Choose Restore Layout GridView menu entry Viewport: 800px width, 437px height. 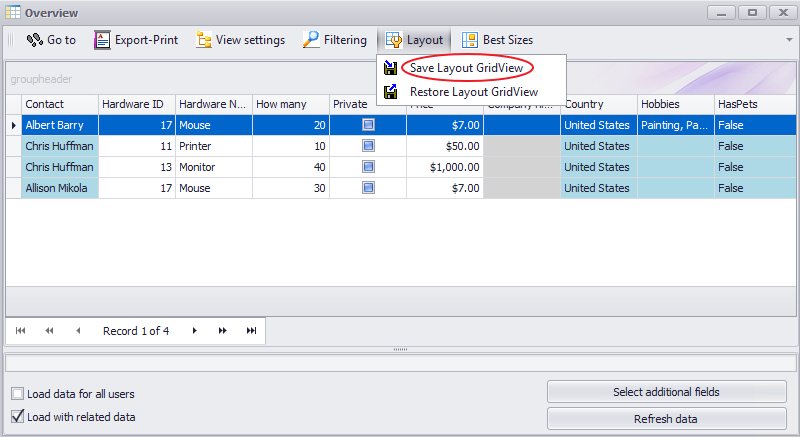473,92
